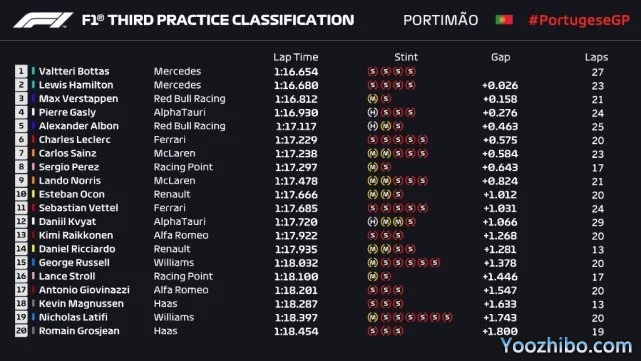The image size is (641, 361).
Task: Select driver name Charles Leclerc
Action: click(74, 139)
